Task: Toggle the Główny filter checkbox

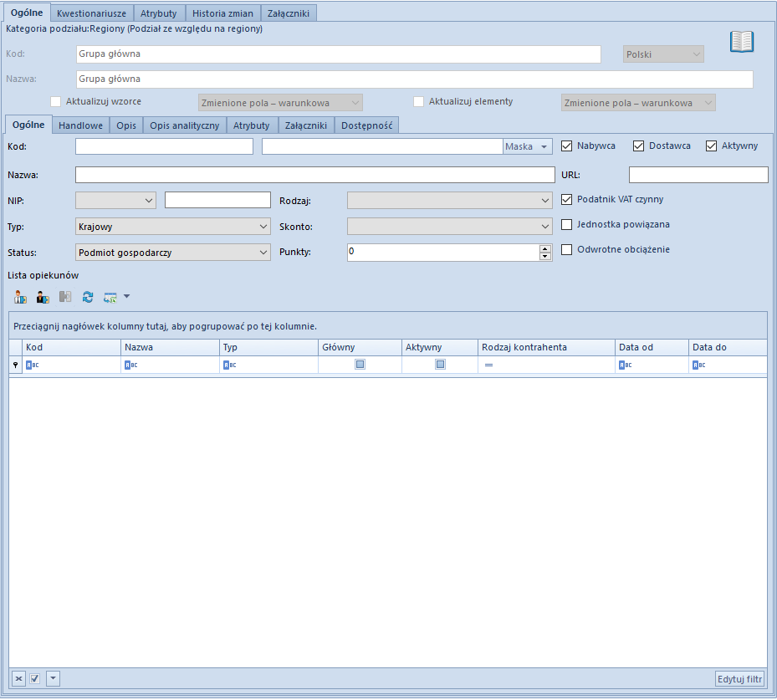Action: (x=360, y=365)
